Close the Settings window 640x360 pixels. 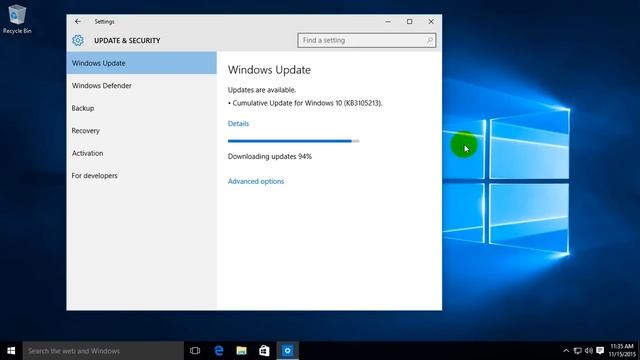431,22
